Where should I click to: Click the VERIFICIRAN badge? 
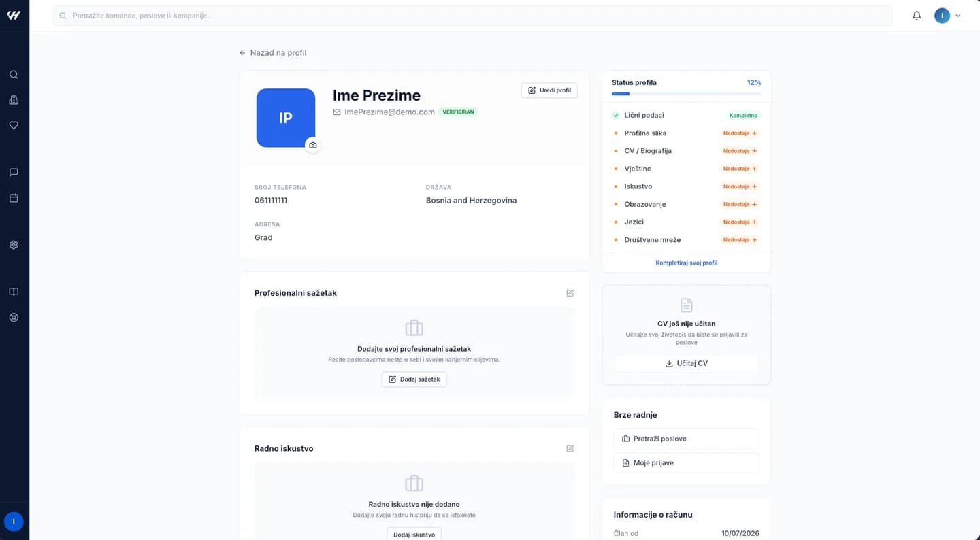(x=458, y=112)
